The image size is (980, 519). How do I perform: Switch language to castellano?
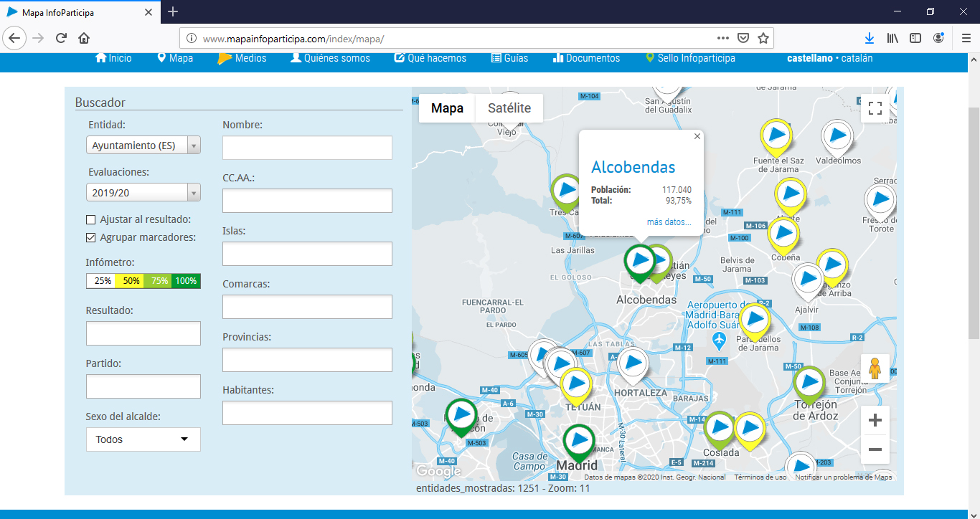coord(810,58)
